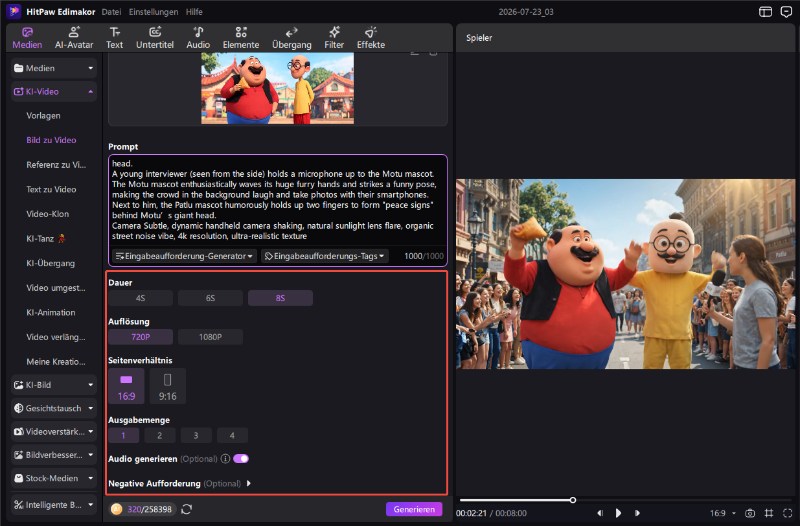Open Vorlagen in KI-Video
The width and height of the screenshot is (800, 526).
click(x=43, y=116)
